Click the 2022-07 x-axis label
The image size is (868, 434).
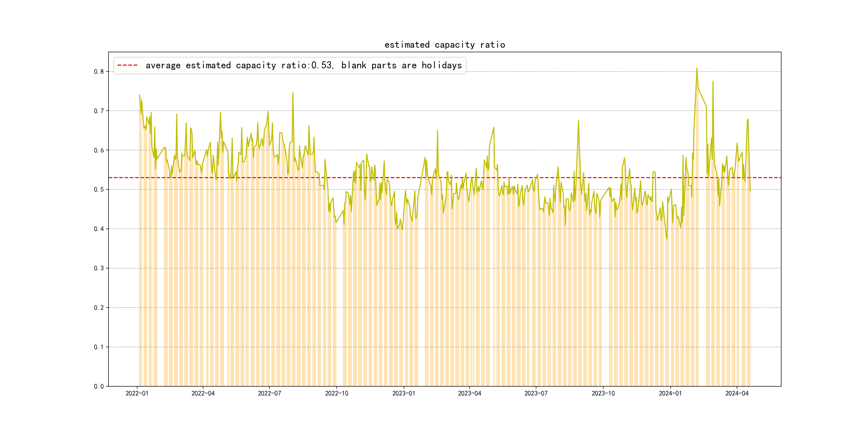point(269,393)
